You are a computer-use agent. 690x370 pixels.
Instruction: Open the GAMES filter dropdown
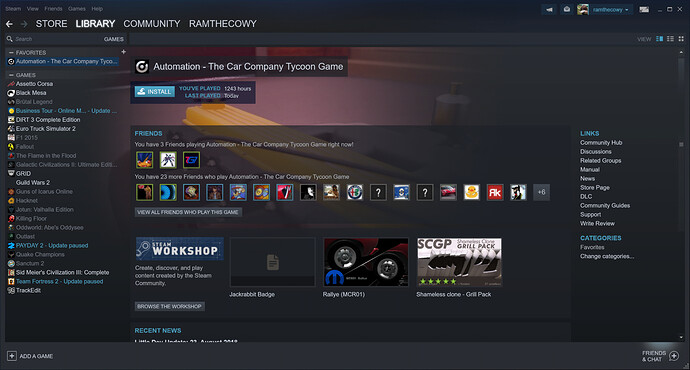[x=114, y=39]
